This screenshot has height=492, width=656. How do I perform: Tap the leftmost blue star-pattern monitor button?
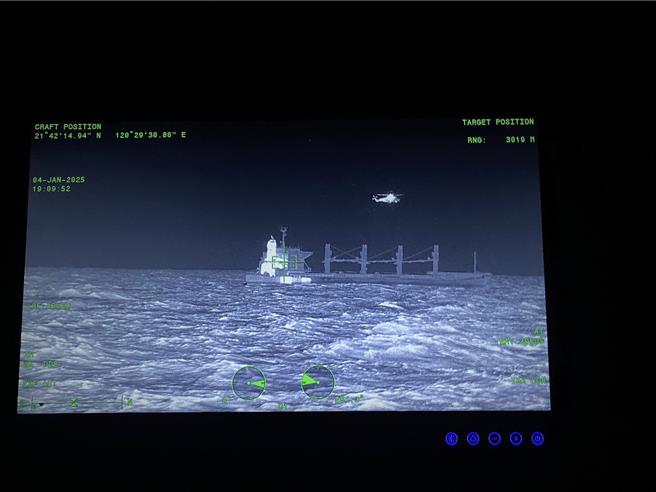click(x=452, y=439)
